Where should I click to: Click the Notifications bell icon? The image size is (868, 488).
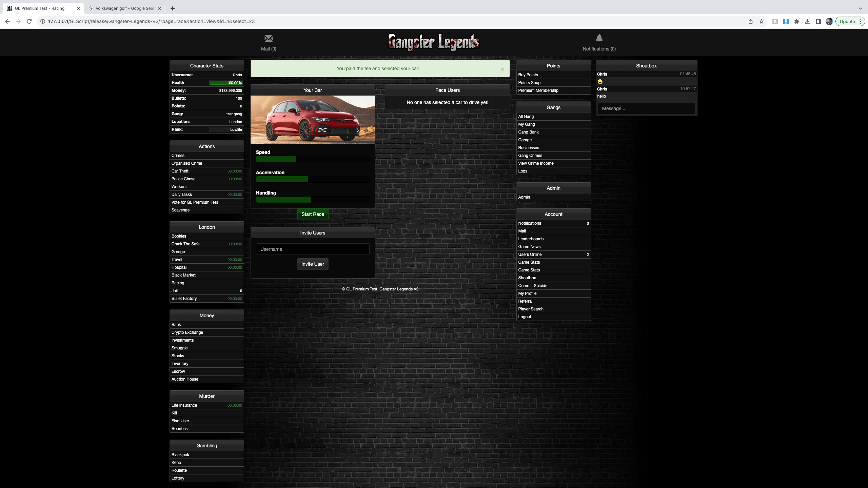pyautogui.click(x=599, y=38)
